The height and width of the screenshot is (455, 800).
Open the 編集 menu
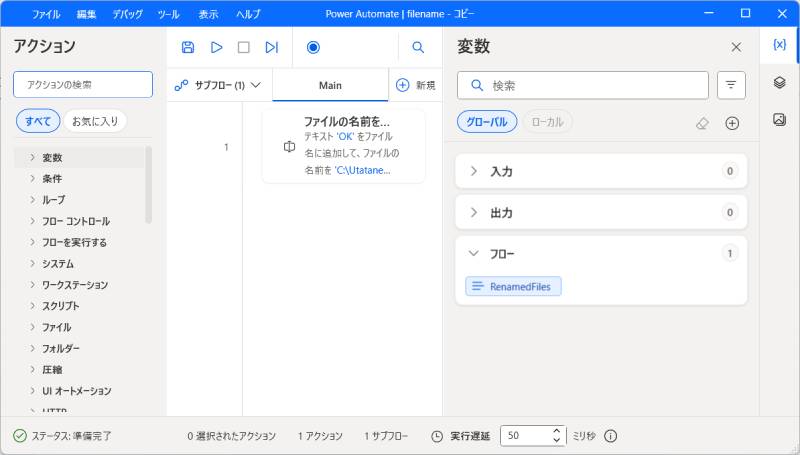tap(86, 14)
